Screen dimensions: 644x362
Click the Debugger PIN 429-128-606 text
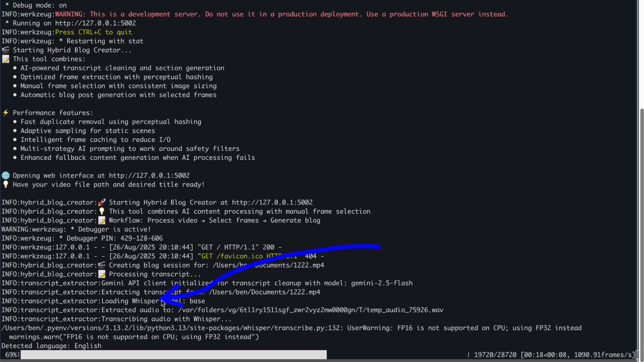141,238
